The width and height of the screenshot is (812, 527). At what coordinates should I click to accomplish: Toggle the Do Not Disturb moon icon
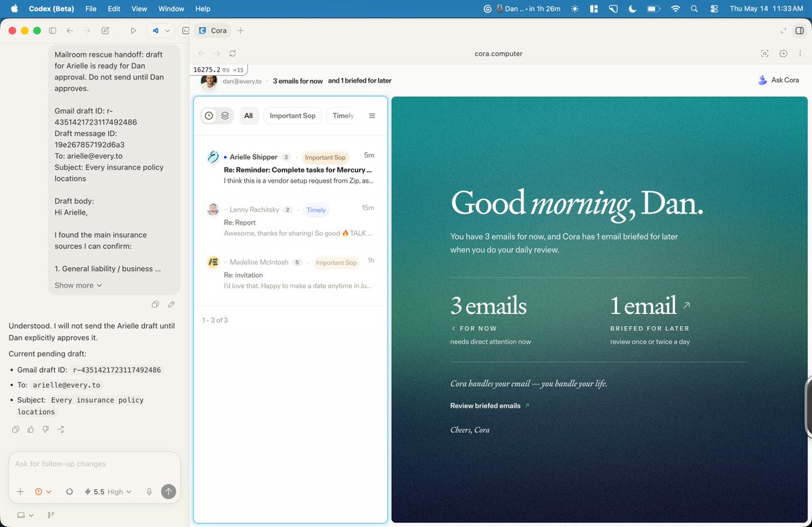632,9
